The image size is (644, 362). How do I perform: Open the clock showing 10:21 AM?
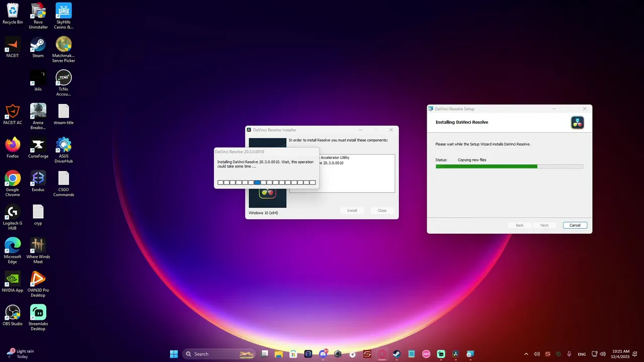(x=621, y=354)
